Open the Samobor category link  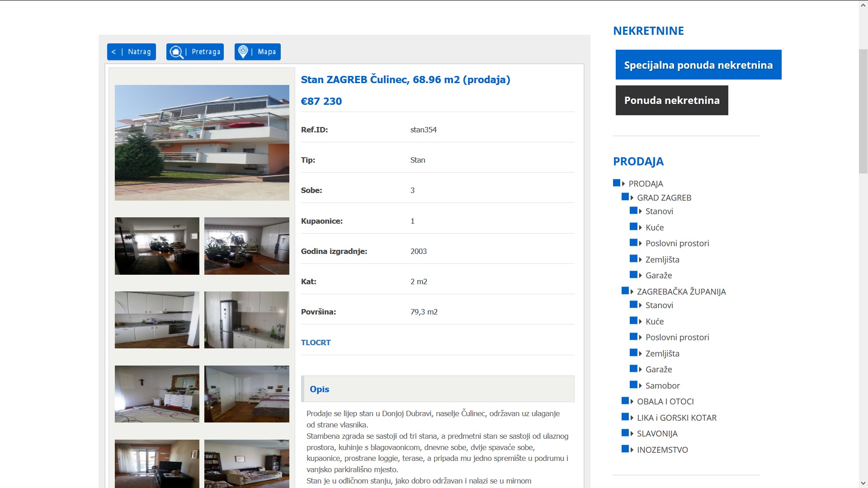tap(662, 385)
